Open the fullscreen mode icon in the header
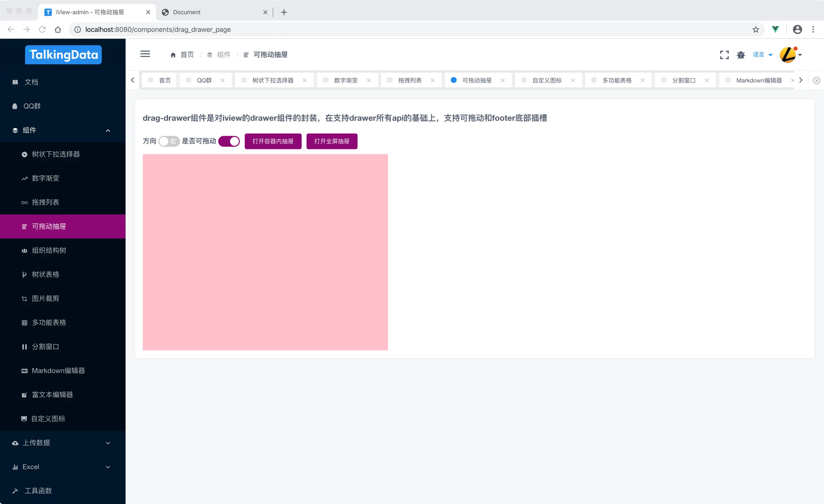 (x=724, y=55)
